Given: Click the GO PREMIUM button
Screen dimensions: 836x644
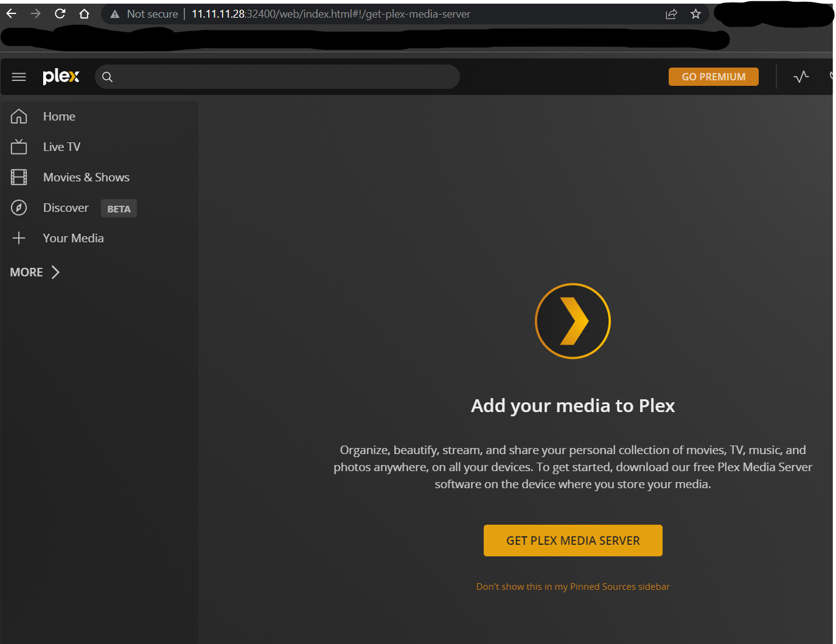Looking at the screenshot, I should click(x=714, y=77).
